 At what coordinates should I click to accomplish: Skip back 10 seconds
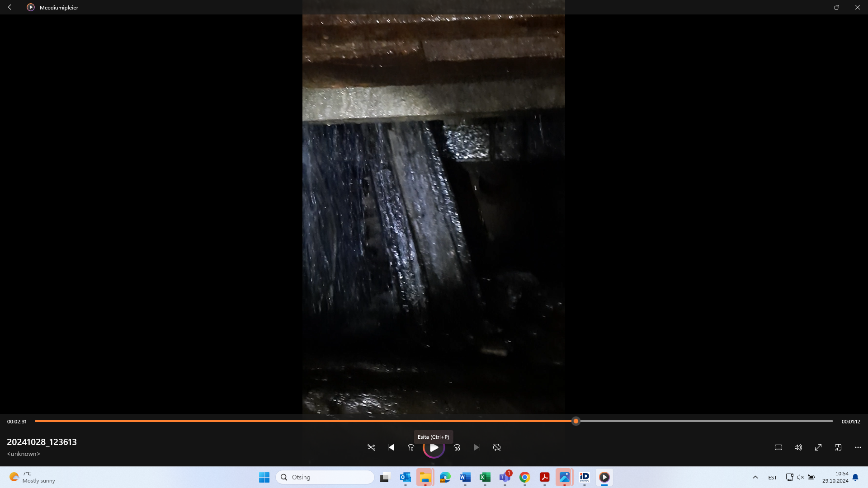411,447
